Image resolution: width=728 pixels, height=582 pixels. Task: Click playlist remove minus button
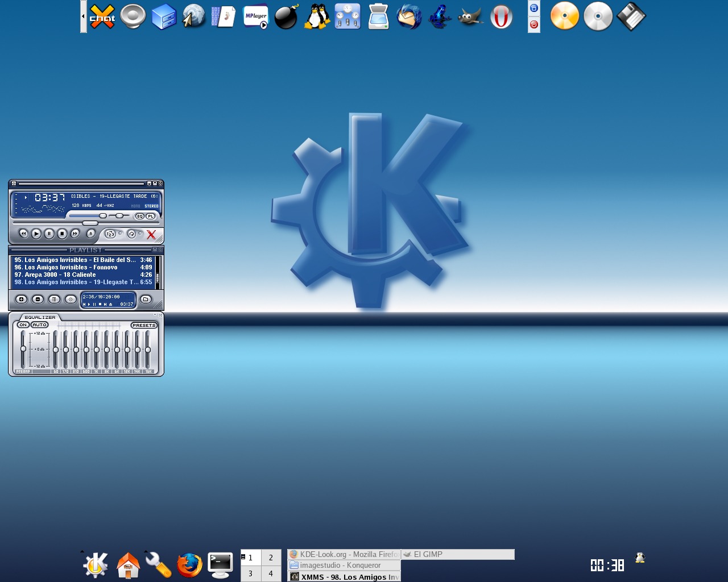tap(38, 299)
